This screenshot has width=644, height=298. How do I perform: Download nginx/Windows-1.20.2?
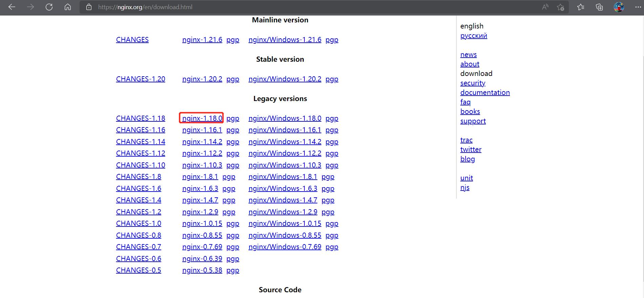pyautogui.click(x=285, y=79)
